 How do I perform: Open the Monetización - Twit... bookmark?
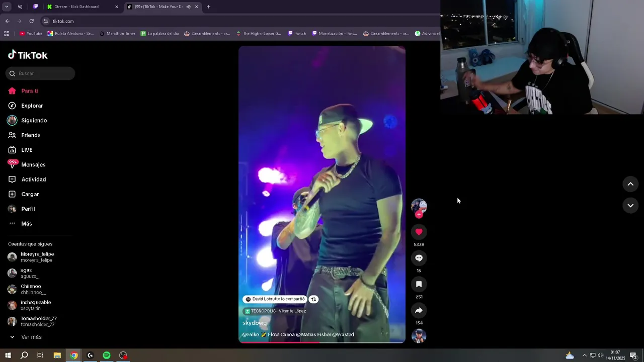(x=334, y=34)
